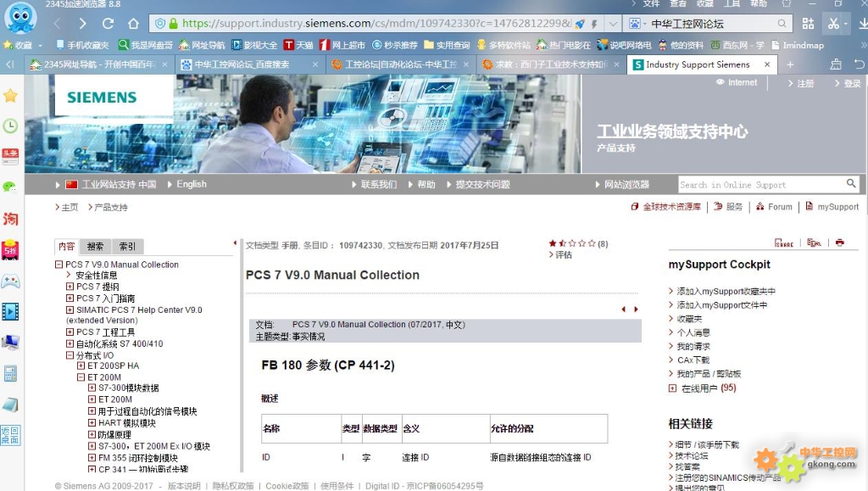
Task: Go forward with the browser forward arrow
Action: [x=82, y=23]
